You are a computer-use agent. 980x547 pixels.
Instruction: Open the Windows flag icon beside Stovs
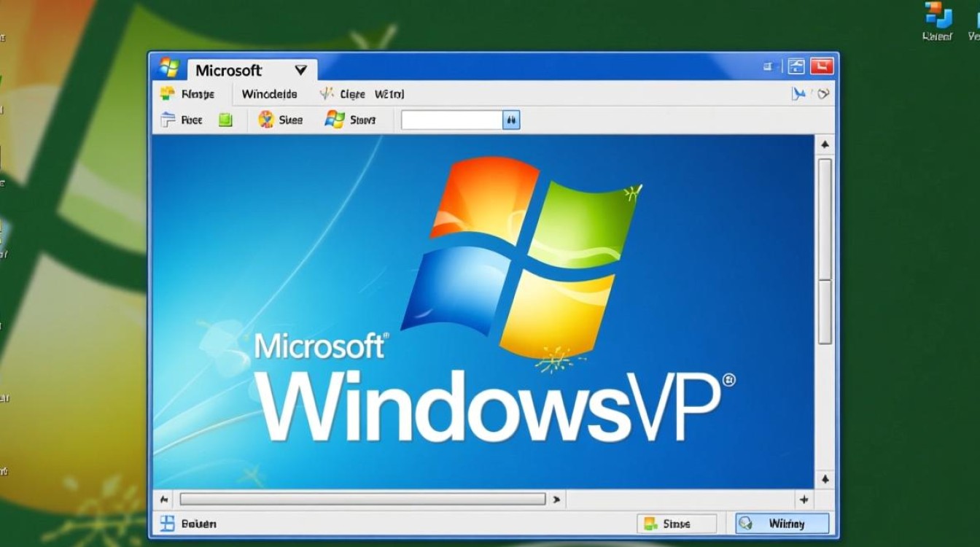(x=334, y=120)
